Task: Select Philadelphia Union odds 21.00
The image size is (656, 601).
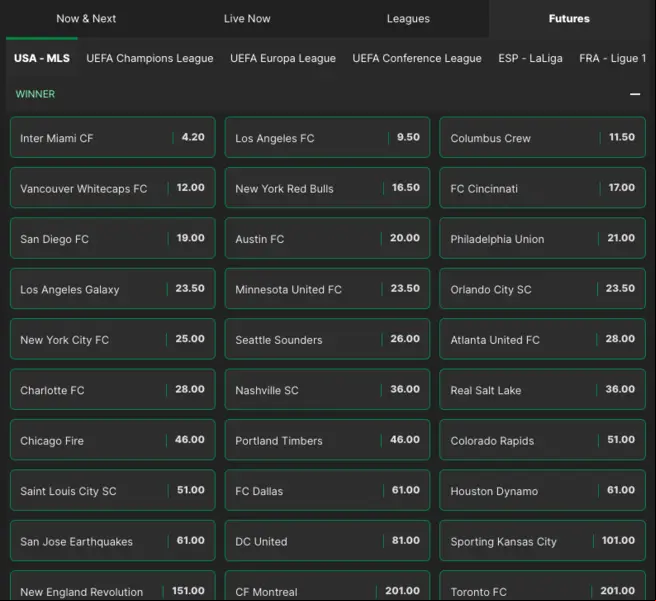Action: (542, 238)
